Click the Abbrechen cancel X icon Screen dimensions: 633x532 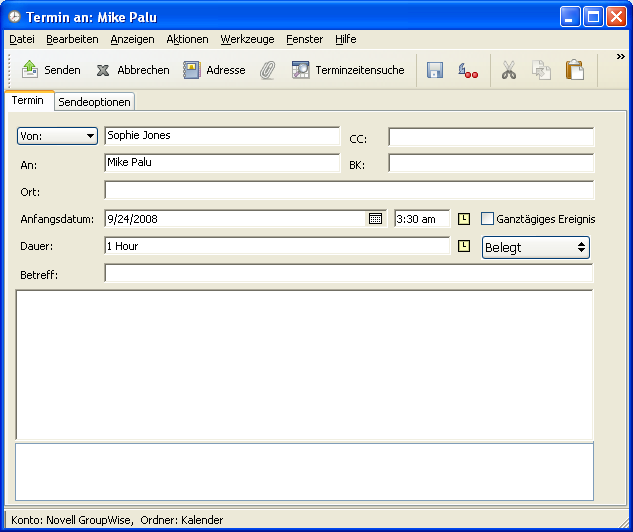(103, 71)
